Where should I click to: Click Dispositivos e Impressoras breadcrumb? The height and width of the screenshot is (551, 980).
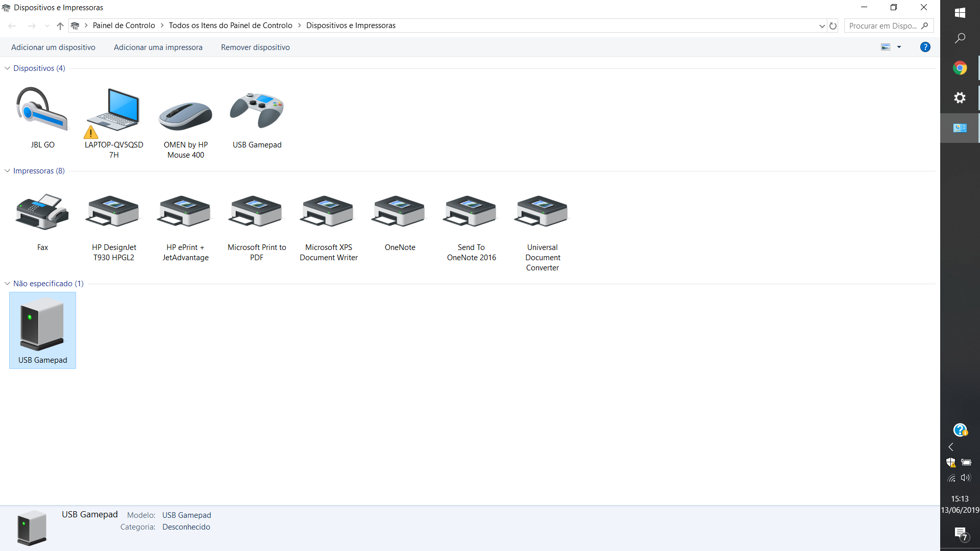(x=351, y=26)
